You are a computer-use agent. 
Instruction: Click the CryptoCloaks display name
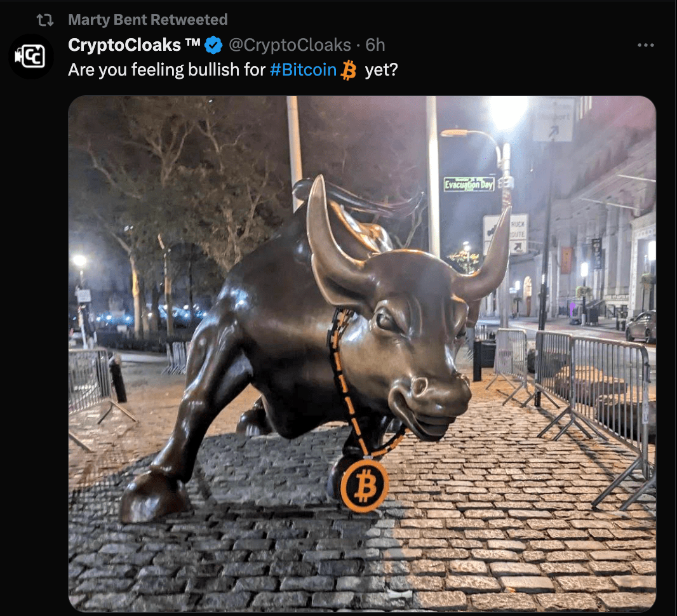pyautogui.click(x=124, y=45)
